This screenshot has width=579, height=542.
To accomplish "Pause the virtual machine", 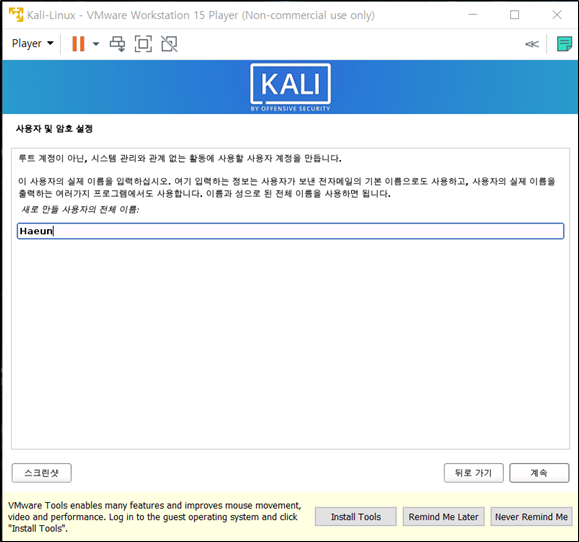I will tap(78, 44).
